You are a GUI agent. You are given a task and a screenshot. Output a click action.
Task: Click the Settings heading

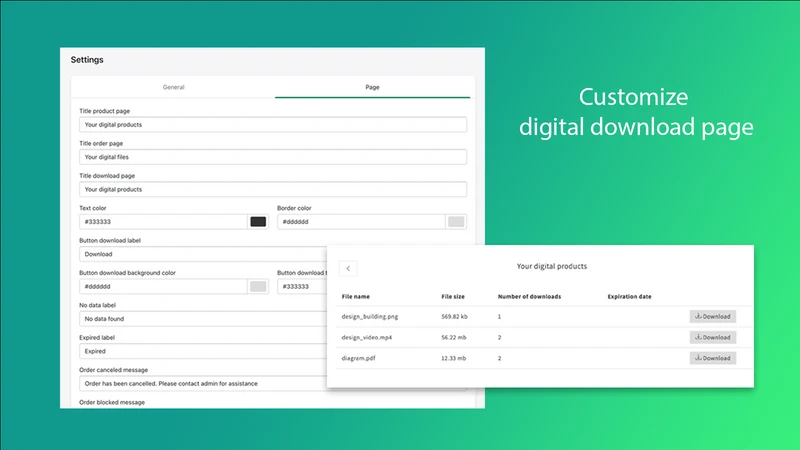tap(87, 60)
